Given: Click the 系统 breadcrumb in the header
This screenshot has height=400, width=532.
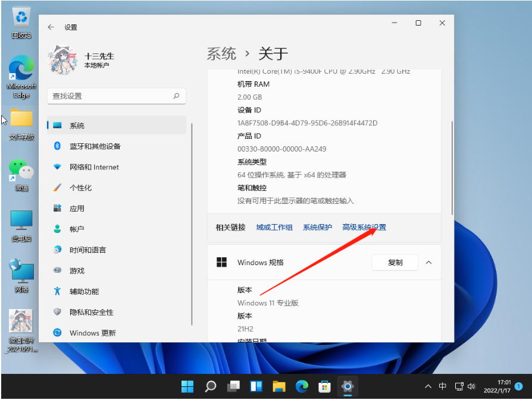Looking at the screenshot, I should 221,53.
